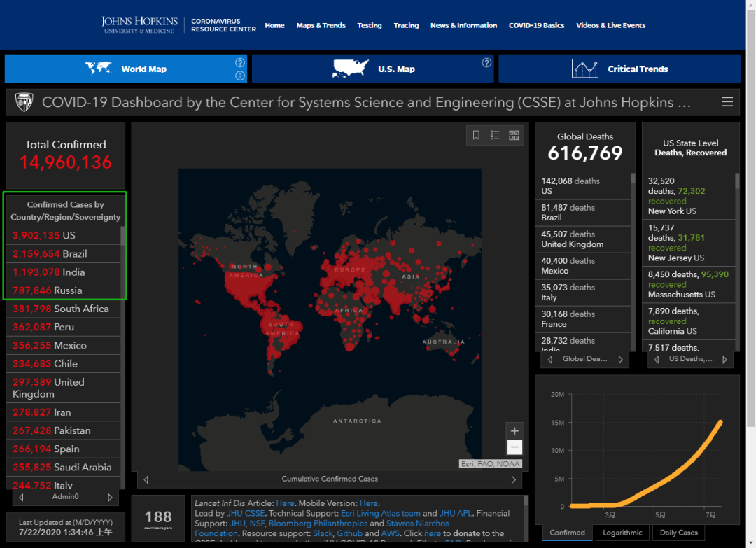
Task: Open Maps & Trends menu
Action: [321, 25]
